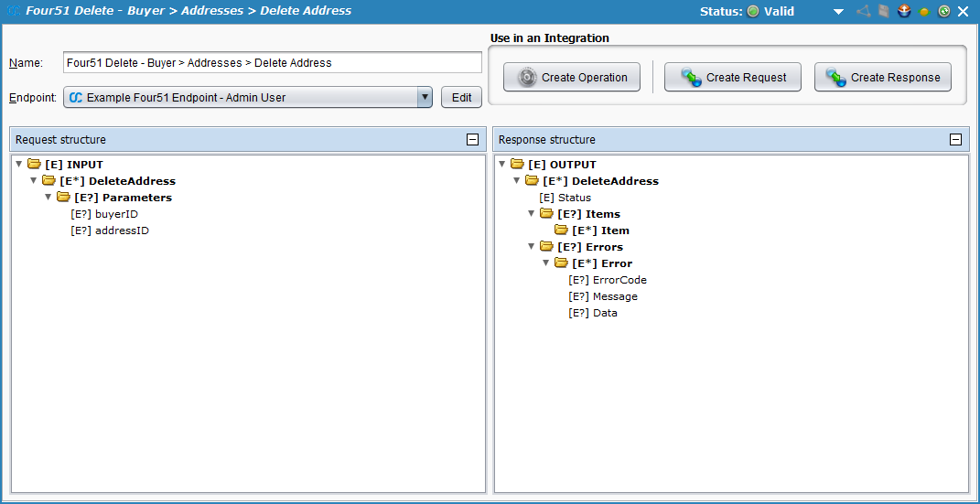Click the Create Operation button
Screen dimensions: 980x504
tap(572, 78)
